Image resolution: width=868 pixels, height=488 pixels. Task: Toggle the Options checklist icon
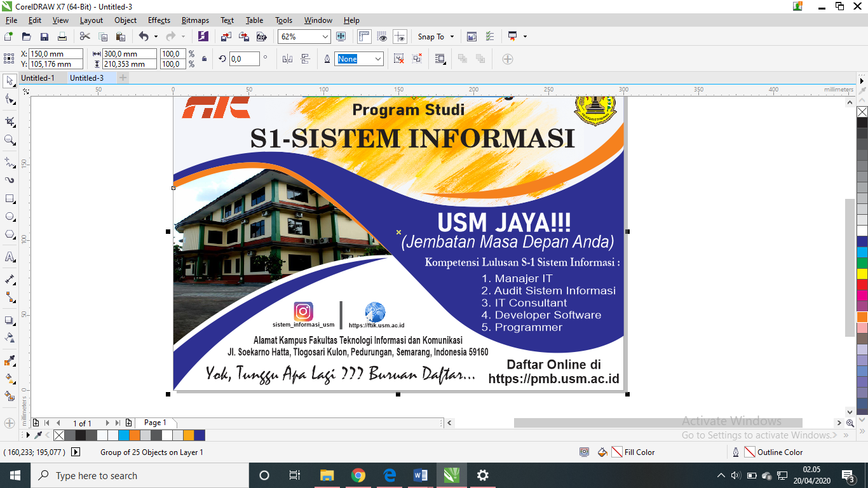490,37
